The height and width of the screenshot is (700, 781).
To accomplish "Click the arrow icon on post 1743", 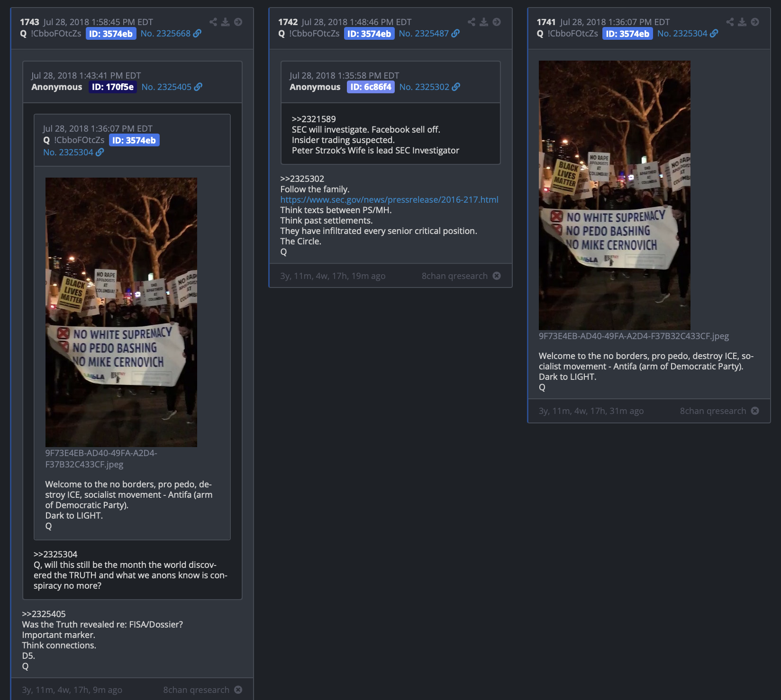I will click(238, 22).
